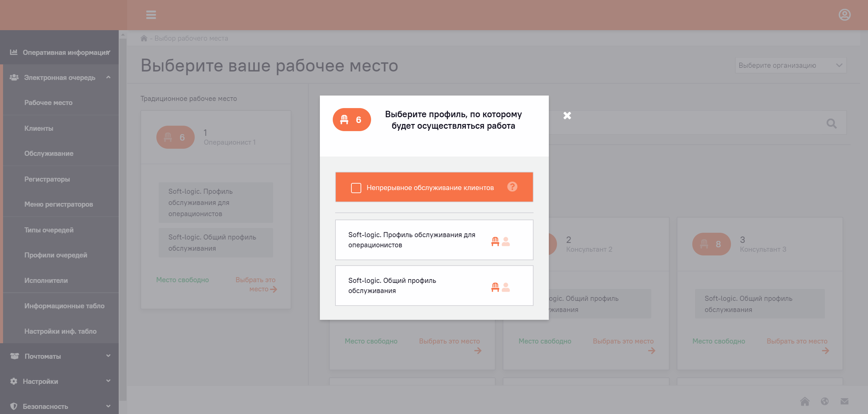The image size is (868, 414).
Task: Select the operationists service profile
Action: click(x=434, y=240)
